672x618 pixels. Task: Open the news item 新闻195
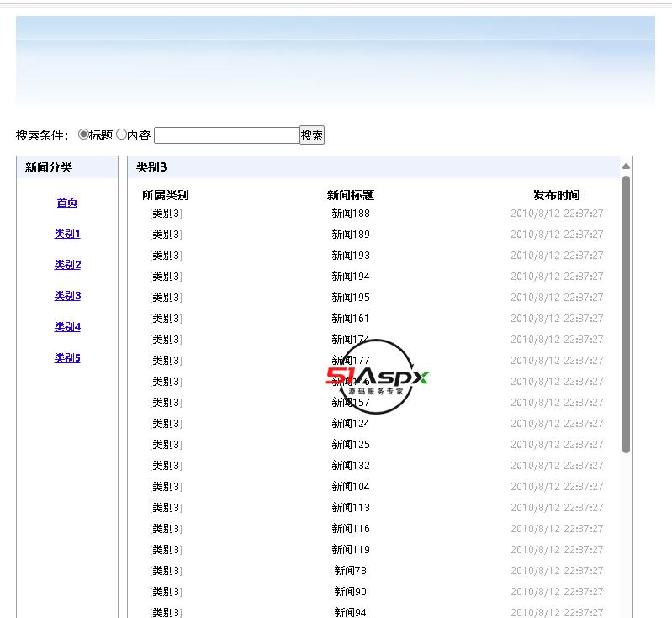pyautogui.click(x=350, y=298)
